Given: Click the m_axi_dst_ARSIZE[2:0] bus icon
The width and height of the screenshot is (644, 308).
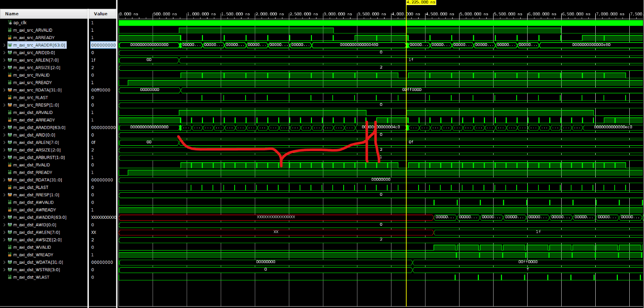Looking at the screenshot, I should coord(10,150).
